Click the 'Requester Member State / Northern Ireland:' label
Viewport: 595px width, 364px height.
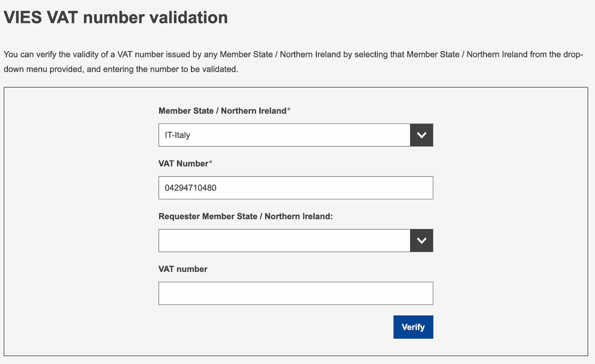click(245, 217)
